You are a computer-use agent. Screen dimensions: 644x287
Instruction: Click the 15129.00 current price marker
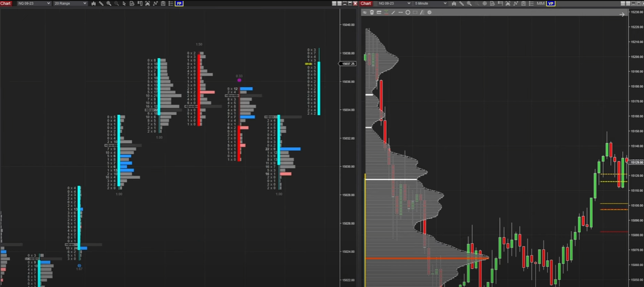tap(636, 162)
